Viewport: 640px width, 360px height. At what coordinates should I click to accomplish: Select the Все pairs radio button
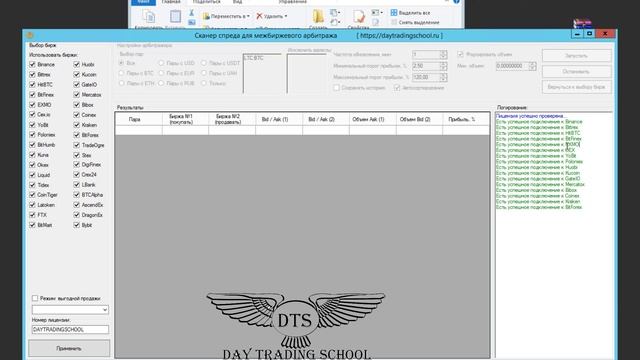tap(121, 63)
